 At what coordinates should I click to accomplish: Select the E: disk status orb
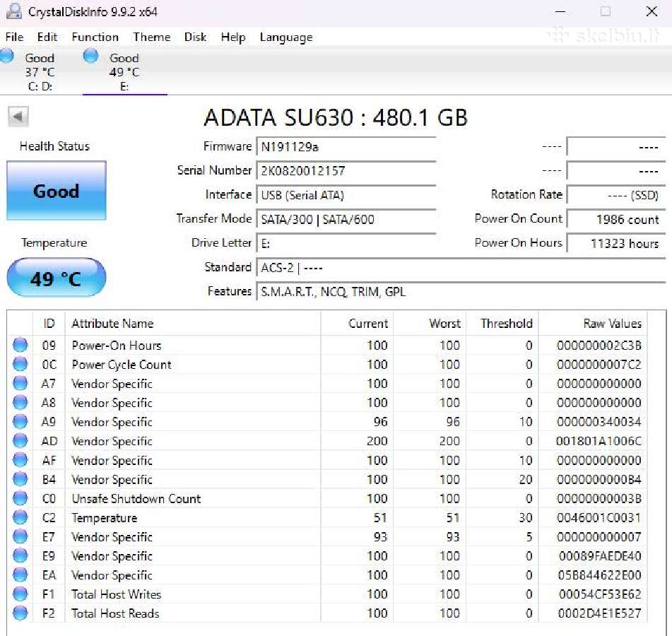pos(90,56)
